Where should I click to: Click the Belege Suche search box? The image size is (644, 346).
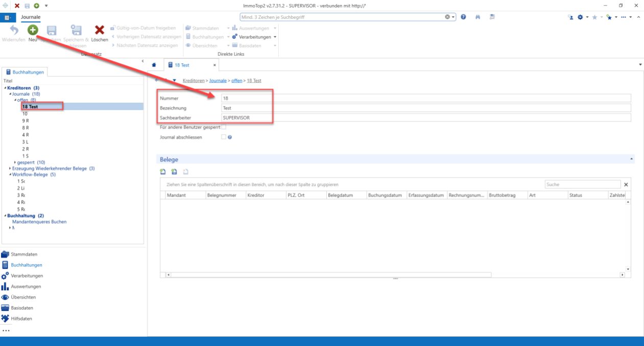[x=583, y=184]
